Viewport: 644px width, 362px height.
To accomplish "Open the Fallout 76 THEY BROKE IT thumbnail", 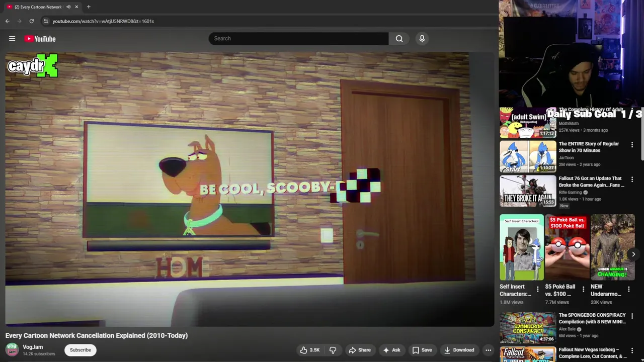I will (x=528, y=191).
